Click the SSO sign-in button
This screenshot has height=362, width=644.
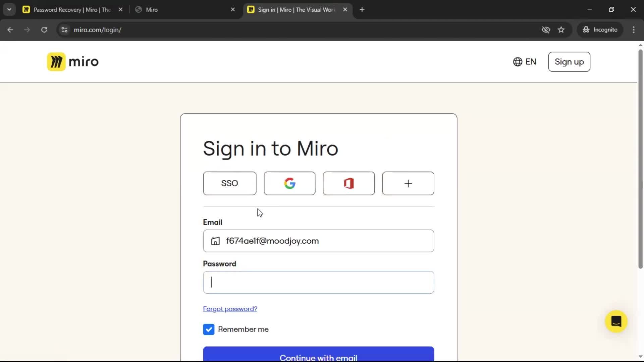230,183
